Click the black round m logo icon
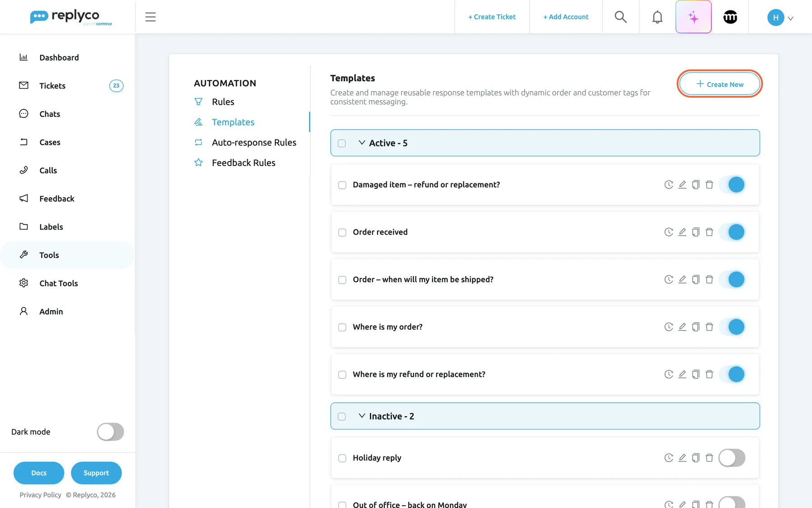The height and width of the screenshot is (508, 812). [x=730, y=17]
